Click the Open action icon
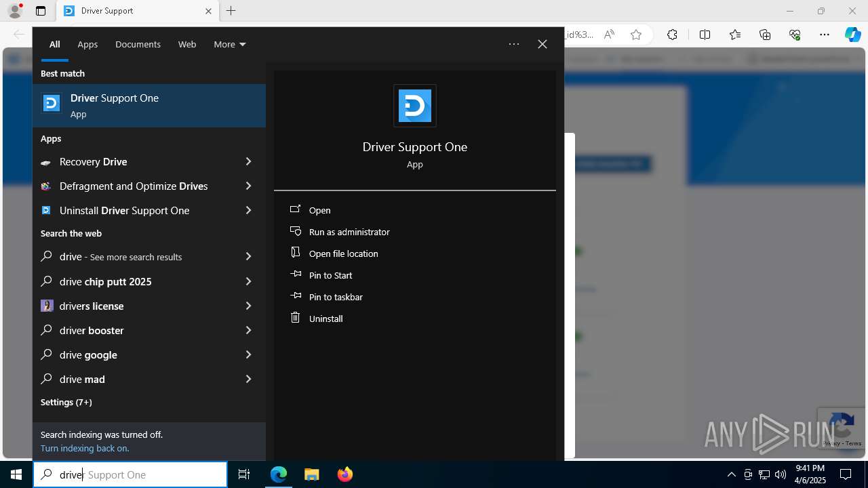The image size is (868, 488). pos(295,209)
